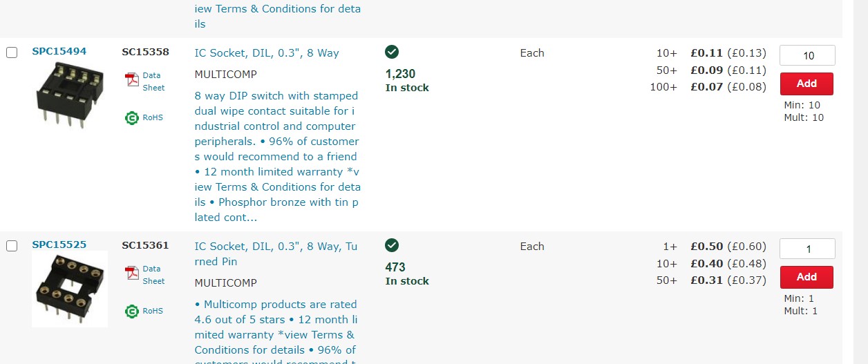This screenshot has width=868, height=364.
Task: Click the quantity field showing 1
Action: click(807, 249)
